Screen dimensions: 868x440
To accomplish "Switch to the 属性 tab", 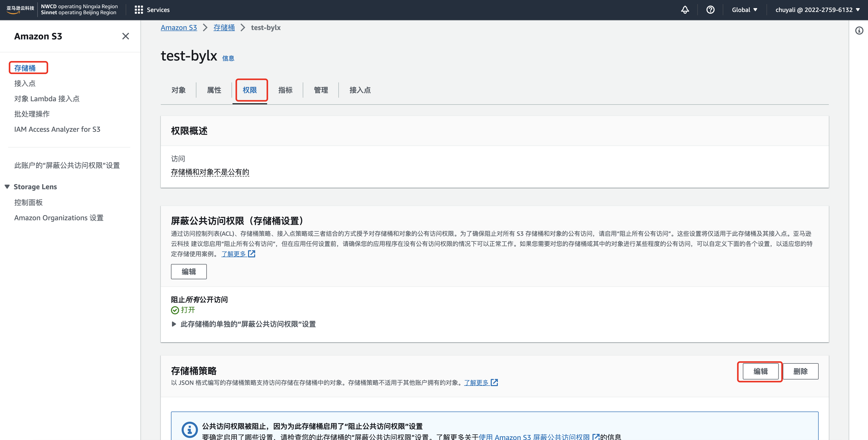I will (x=214, y=90).
